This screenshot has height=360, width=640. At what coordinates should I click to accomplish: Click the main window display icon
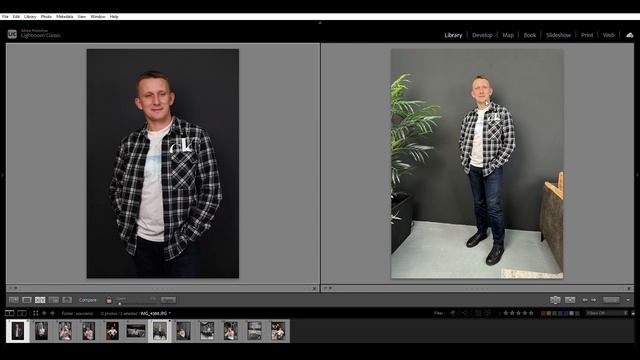[9, 313]
